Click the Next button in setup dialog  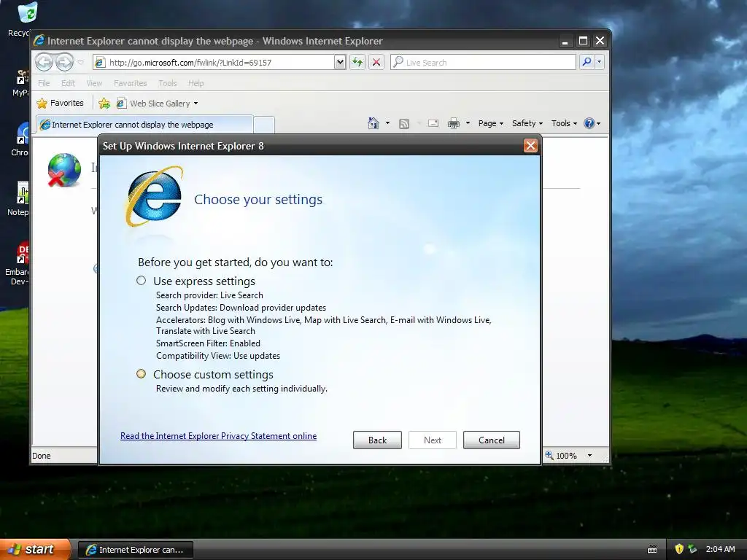click(x=433, y=440)
